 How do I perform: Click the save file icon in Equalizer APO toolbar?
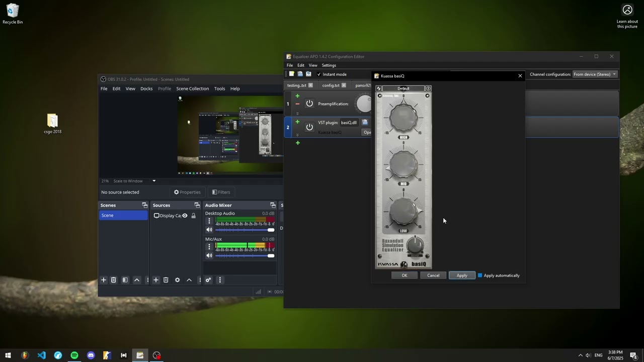pos(308,74)
